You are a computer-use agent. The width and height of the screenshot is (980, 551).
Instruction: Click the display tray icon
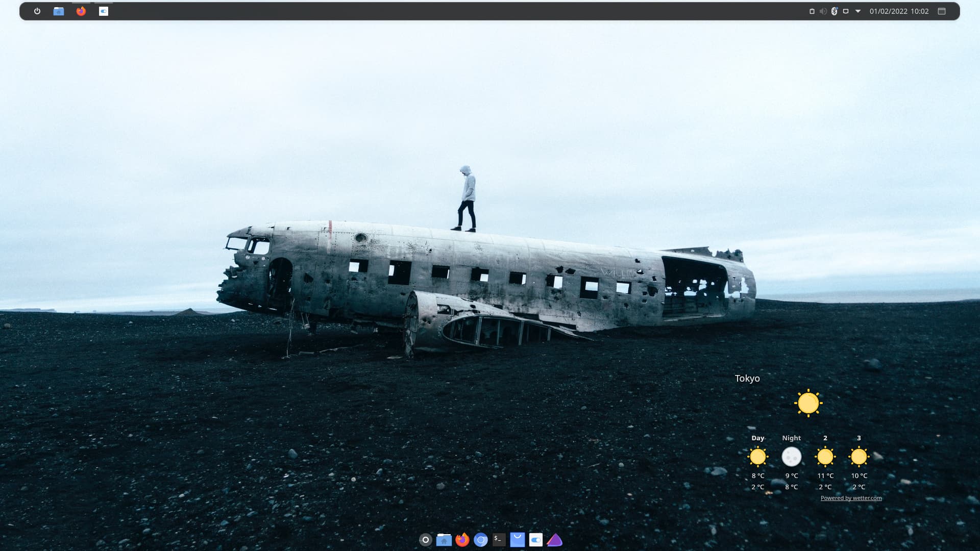(x=846, y=11)
